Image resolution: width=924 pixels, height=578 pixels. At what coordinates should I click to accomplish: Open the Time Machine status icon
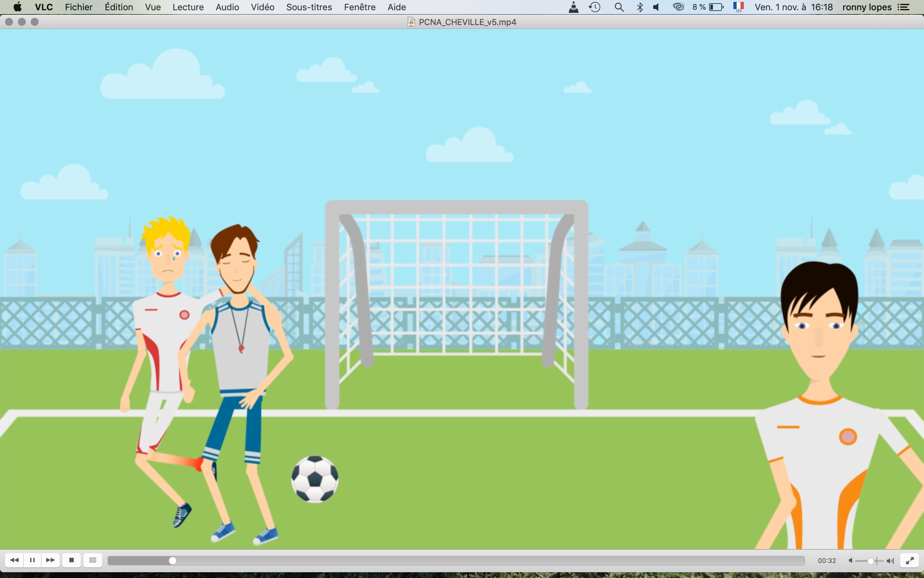595,7
